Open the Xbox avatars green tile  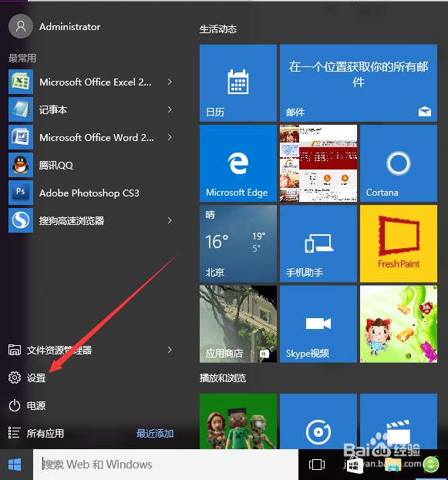tap(238, 421)
